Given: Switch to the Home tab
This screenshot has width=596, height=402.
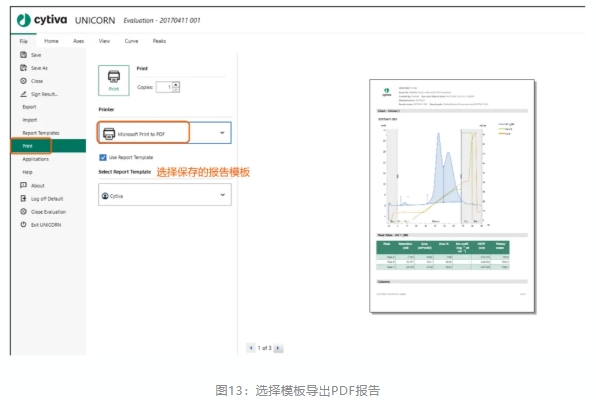Looking at the screenshot, I should click(x=51, y=41).
